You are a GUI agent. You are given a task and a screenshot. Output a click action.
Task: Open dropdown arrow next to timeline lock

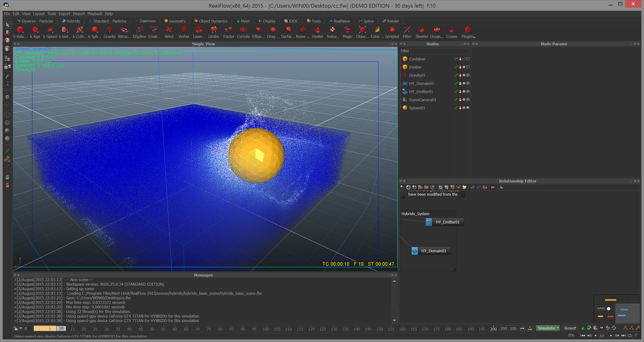21,329
